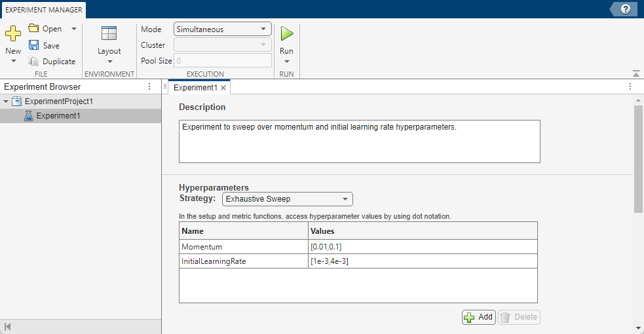Switch to the Experiment1 editor tab
Screen dimensions: 644x334
pyautogui.click(x=195, y=87)
